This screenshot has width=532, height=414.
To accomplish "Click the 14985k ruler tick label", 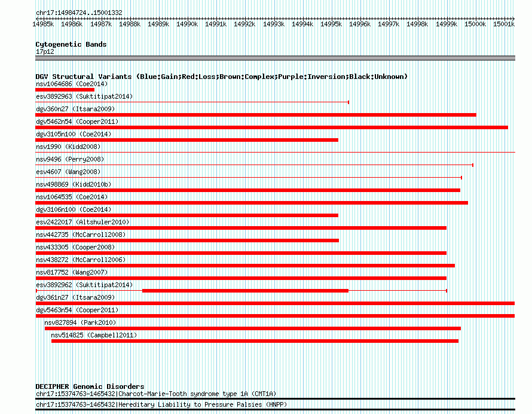I will pos(43,24).
